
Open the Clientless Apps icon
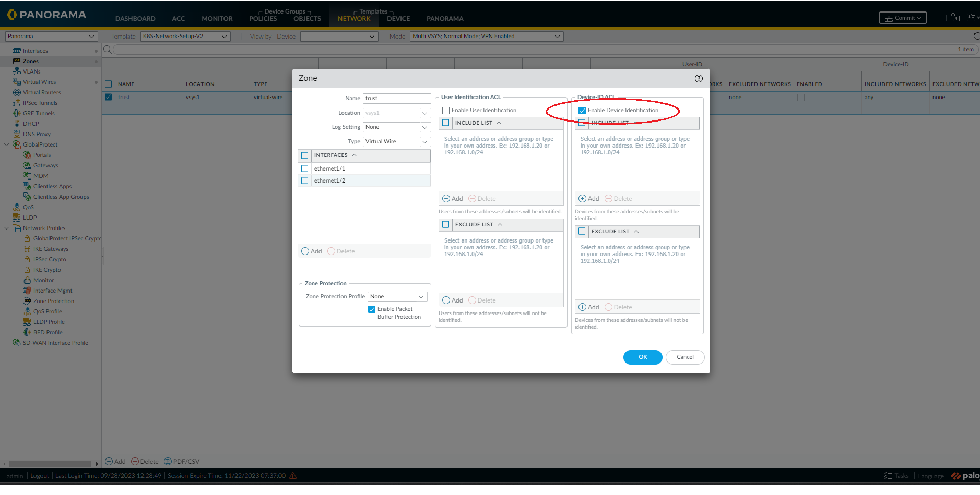pos(27,186)
